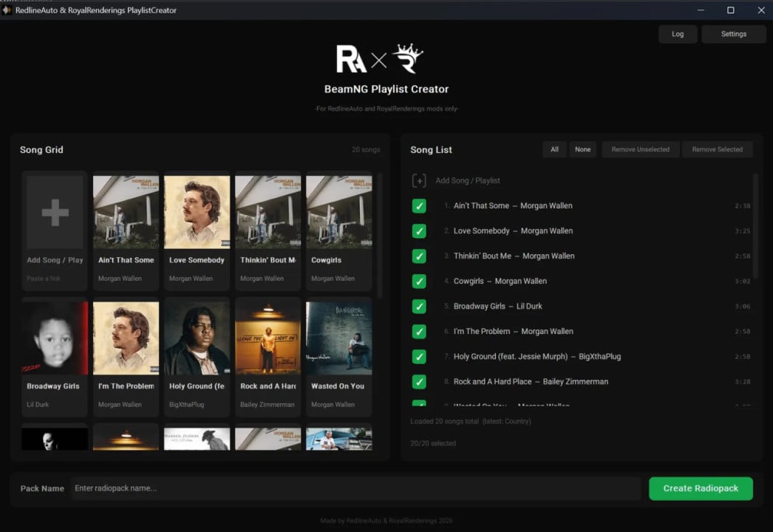The image size is (773, 532).
Task: Click the 3:02 duration of Cowgirls
Action: point(743,281)
